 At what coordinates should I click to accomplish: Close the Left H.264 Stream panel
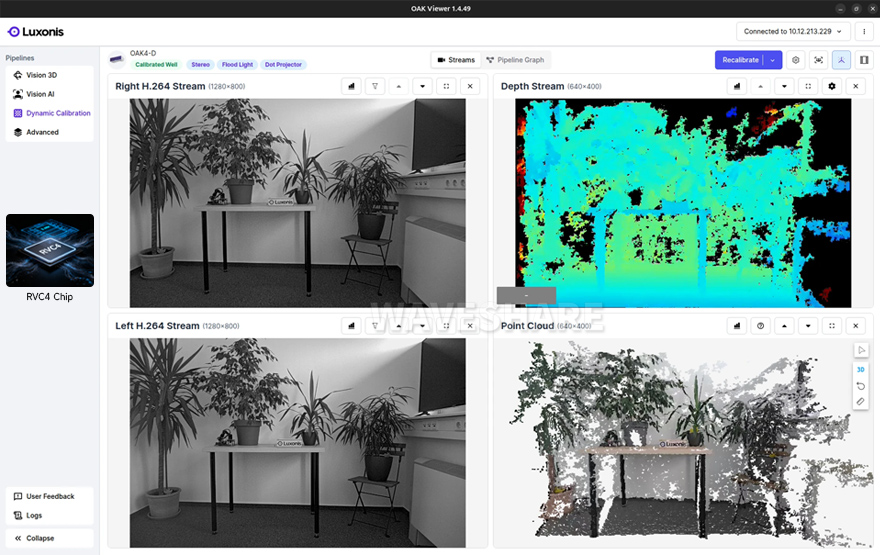point(470,326)
